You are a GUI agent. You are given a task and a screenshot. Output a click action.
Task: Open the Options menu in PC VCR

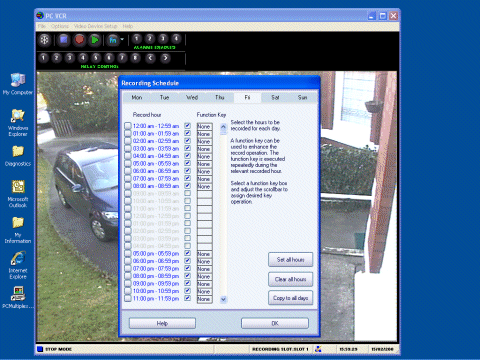[x=60, y=26]
